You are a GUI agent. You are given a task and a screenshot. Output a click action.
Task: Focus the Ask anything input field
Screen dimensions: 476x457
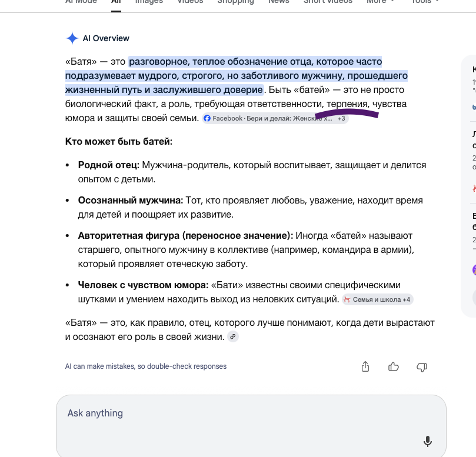click(251, 426)
